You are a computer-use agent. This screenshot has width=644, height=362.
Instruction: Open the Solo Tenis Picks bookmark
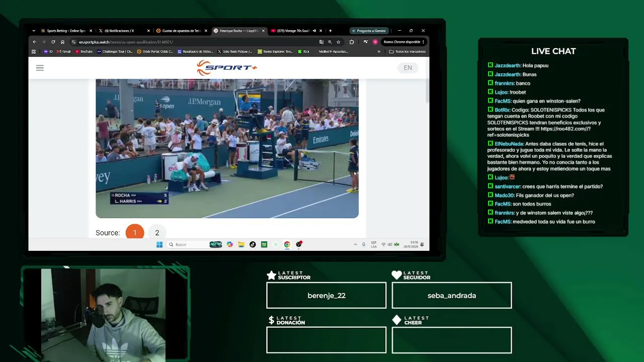pos(235,51)
